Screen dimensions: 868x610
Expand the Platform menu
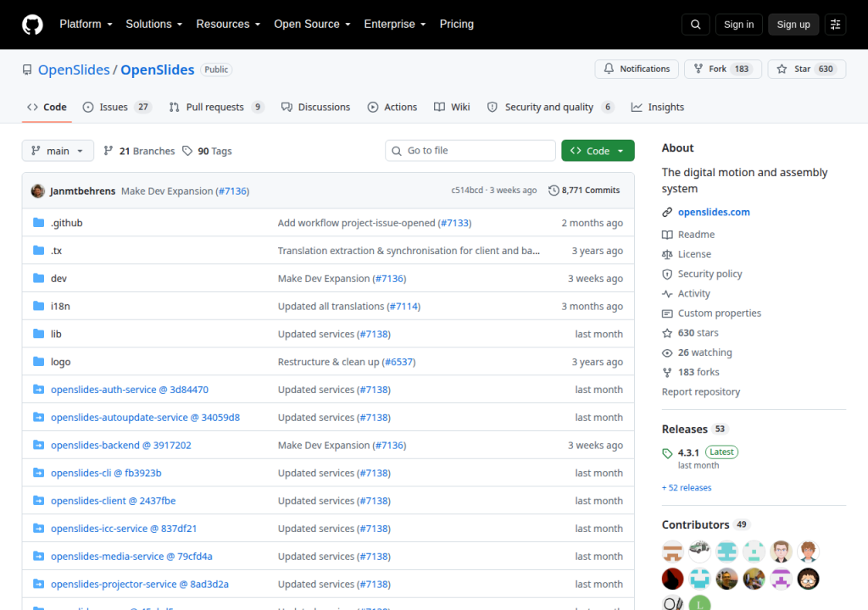click(86, 25)
